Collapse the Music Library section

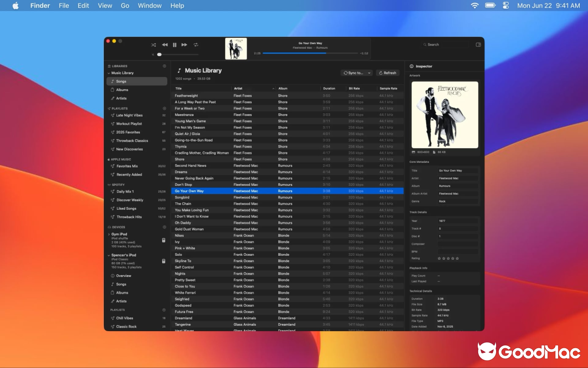[x=109, y=73]
